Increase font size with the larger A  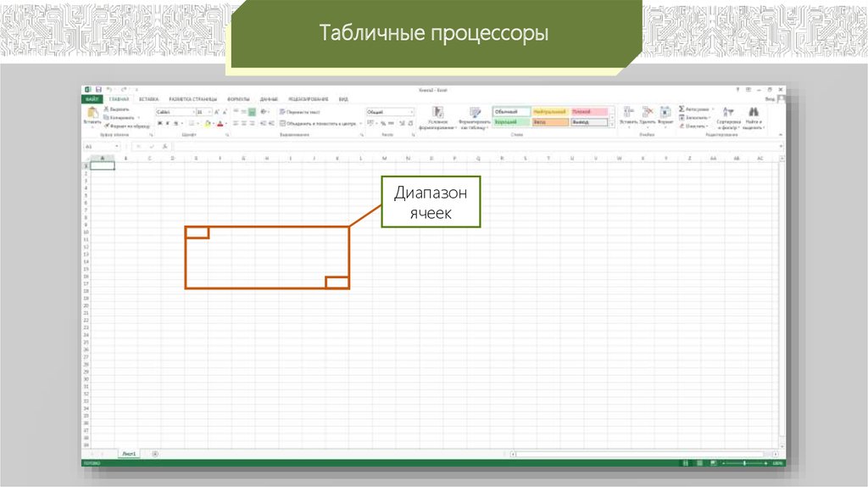[x=216, y=112]
